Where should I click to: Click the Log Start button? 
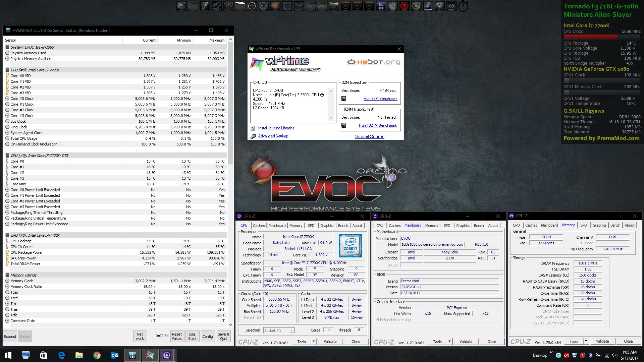point(192,336)
